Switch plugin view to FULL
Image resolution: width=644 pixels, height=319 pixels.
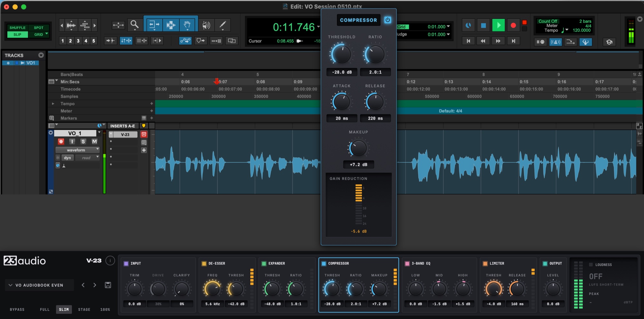click(x=45, y=309)
